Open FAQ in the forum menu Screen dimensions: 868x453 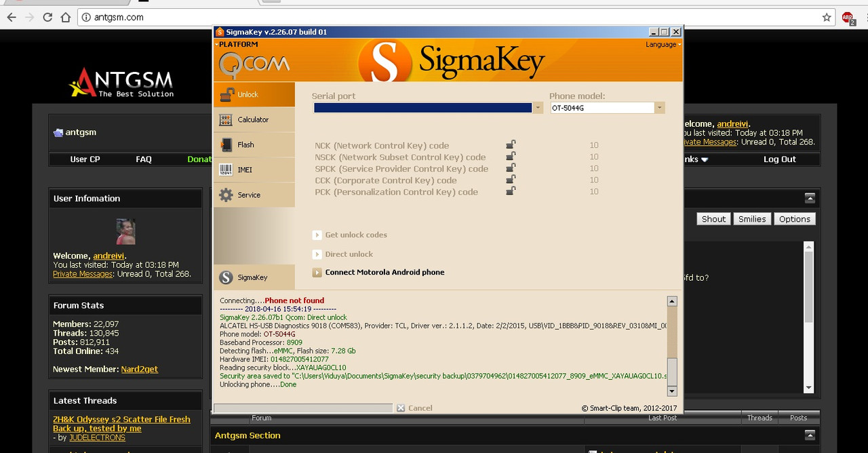click(144, 159)
